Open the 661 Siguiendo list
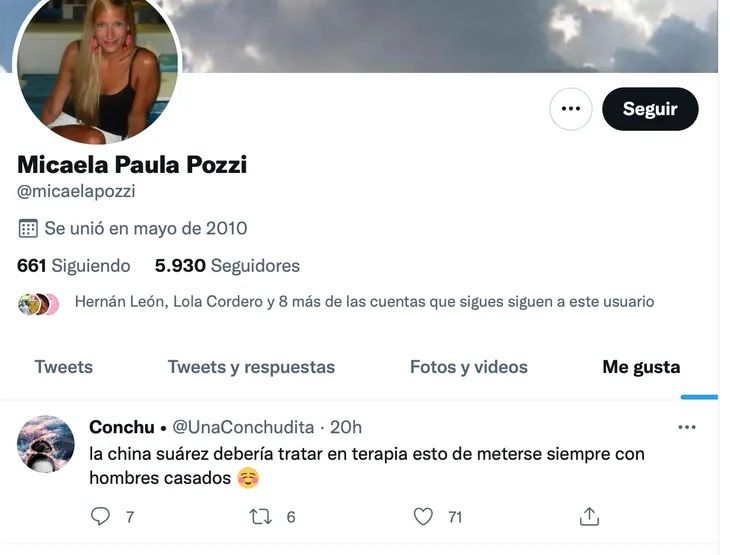The width and height of the screenshot is (730, 555). (x=74, y=266)
